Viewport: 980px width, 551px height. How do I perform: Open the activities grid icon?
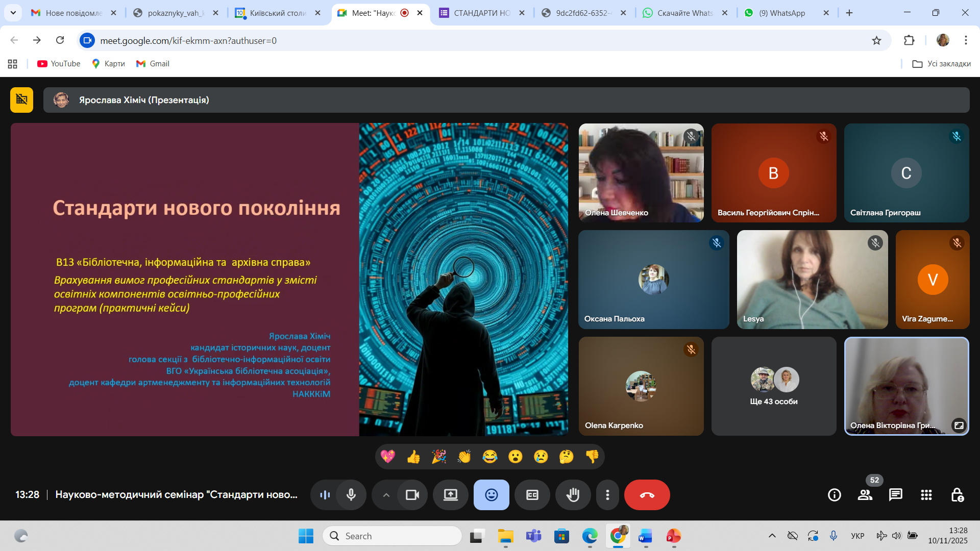(926, 495)
